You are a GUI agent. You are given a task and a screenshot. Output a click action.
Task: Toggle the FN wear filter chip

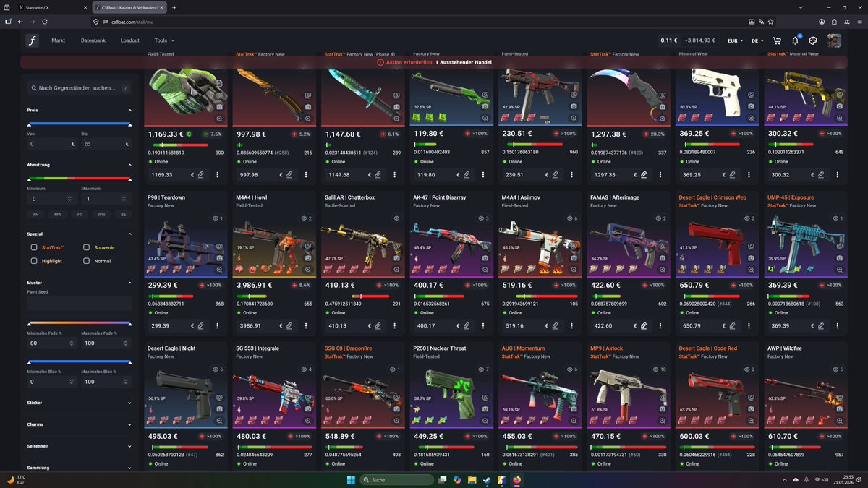(x=35, y=215)
